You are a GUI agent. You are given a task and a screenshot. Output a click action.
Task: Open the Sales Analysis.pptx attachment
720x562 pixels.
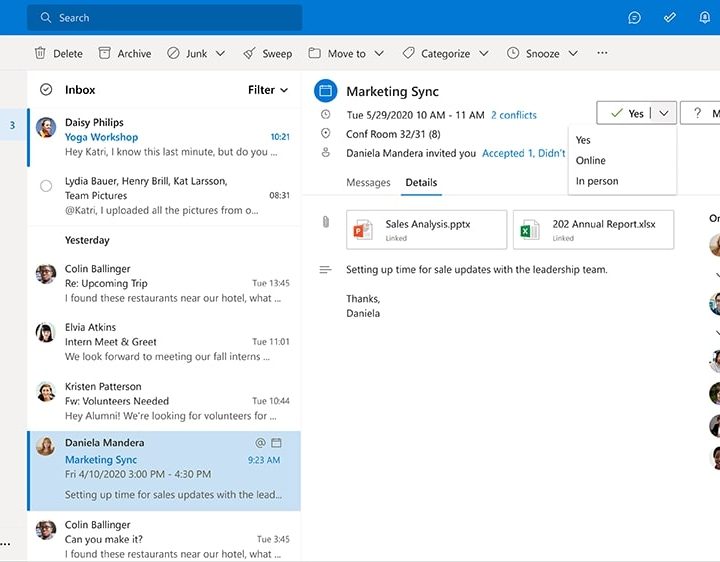(x=427, y=230)
